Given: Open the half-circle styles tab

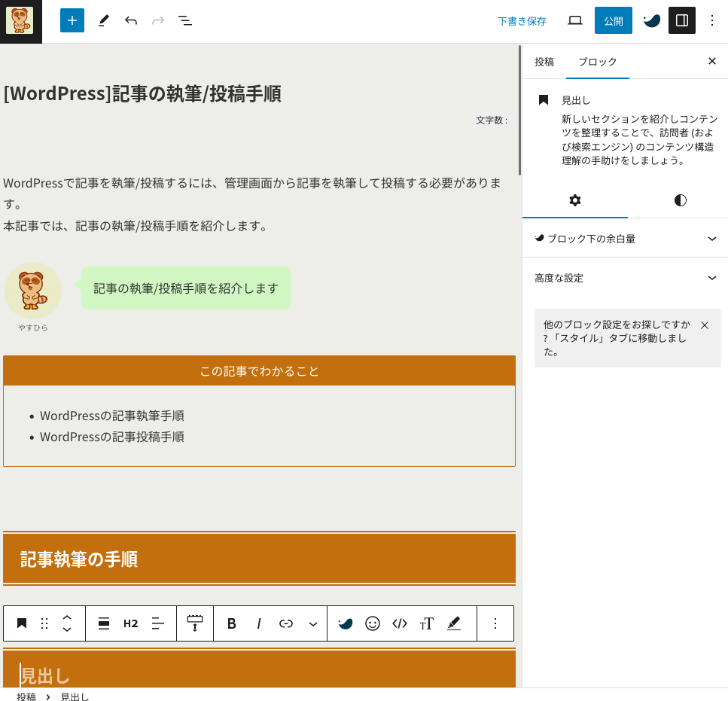Looking at the screenshot, I should coord(680,200).
